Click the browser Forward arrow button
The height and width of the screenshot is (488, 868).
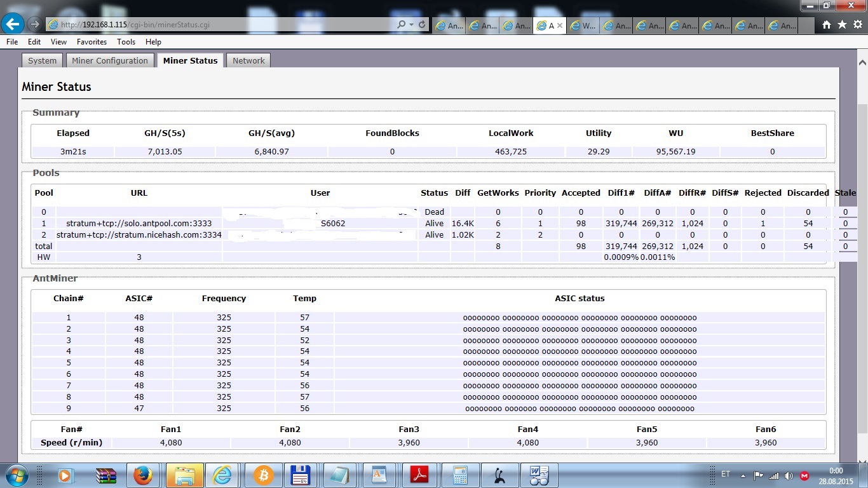point(35,24)
